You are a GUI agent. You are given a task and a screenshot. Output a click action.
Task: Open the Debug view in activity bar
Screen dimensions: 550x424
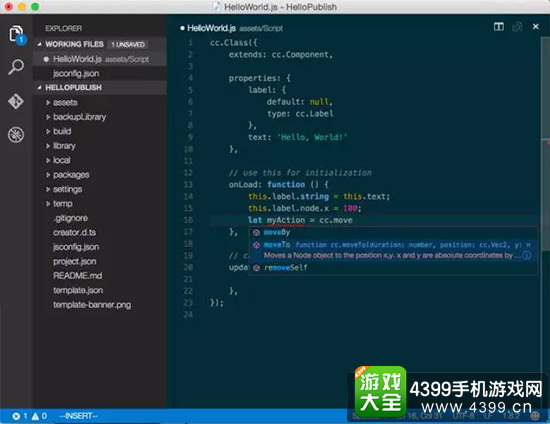pos(16,135)
